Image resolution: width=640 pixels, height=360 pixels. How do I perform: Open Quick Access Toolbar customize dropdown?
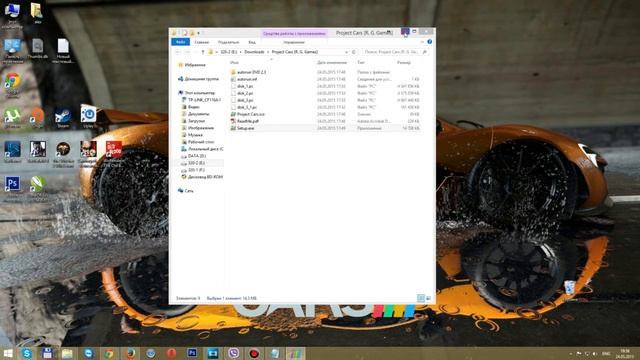[x=199, y=33]
